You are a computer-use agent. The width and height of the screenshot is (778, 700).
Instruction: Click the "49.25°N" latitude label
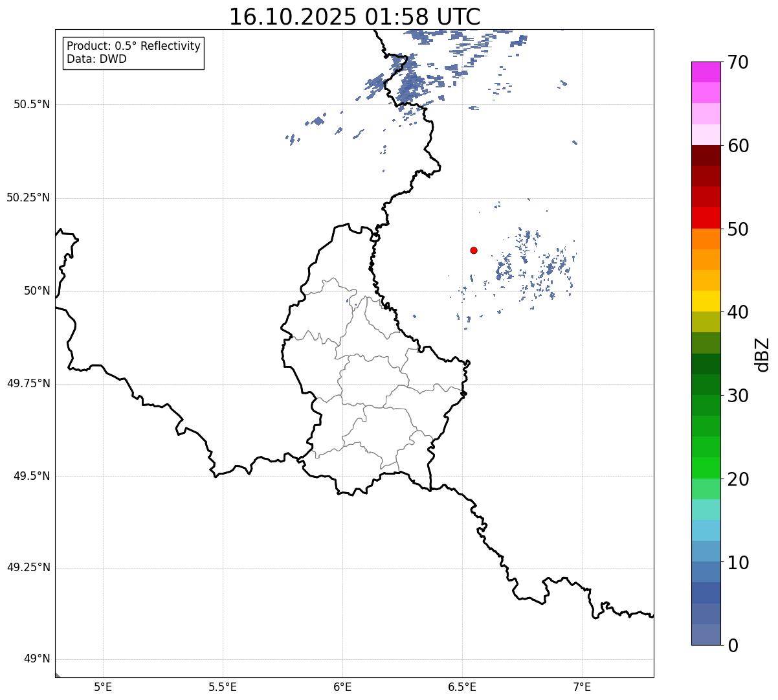(28, 567)
